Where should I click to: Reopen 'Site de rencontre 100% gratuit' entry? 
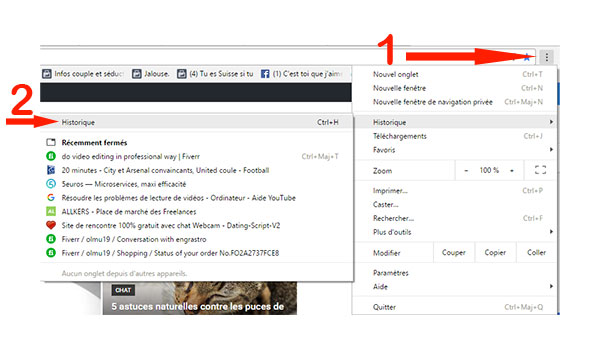pos(197,225)
